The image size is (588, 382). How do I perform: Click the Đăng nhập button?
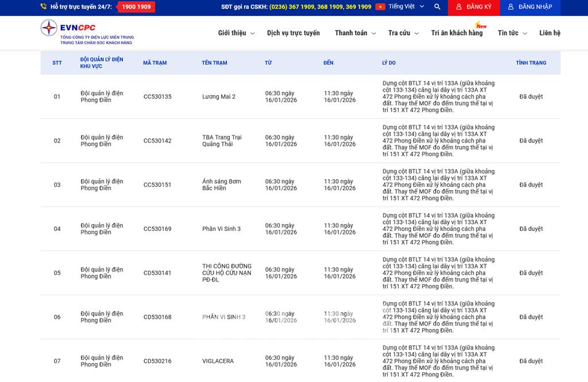pos(530,7)
